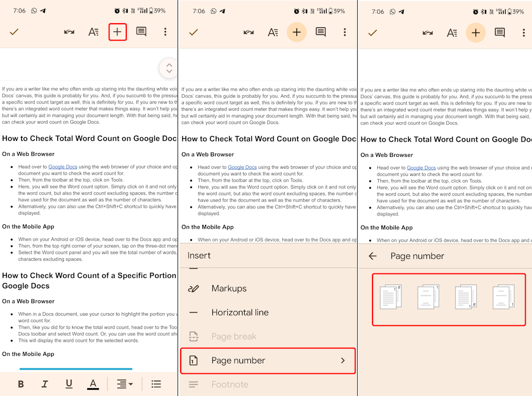
Task: View document comments via the comment icon
Action: click(141, 32)
